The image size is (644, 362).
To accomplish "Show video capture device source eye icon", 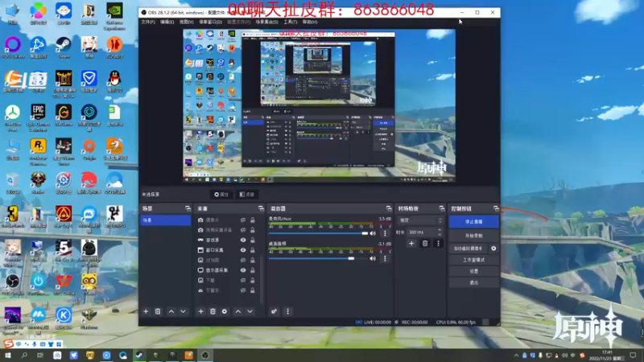I will click(243, 230).
